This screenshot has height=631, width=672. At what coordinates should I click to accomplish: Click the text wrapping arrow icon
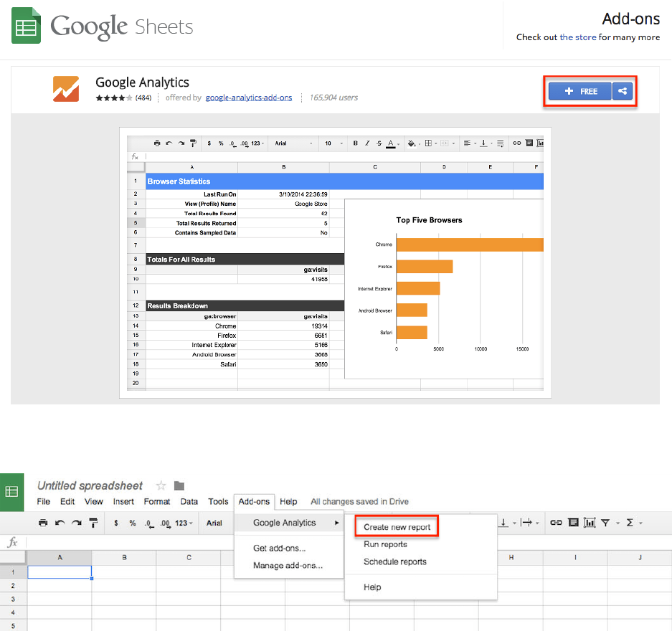click(526, 523)
